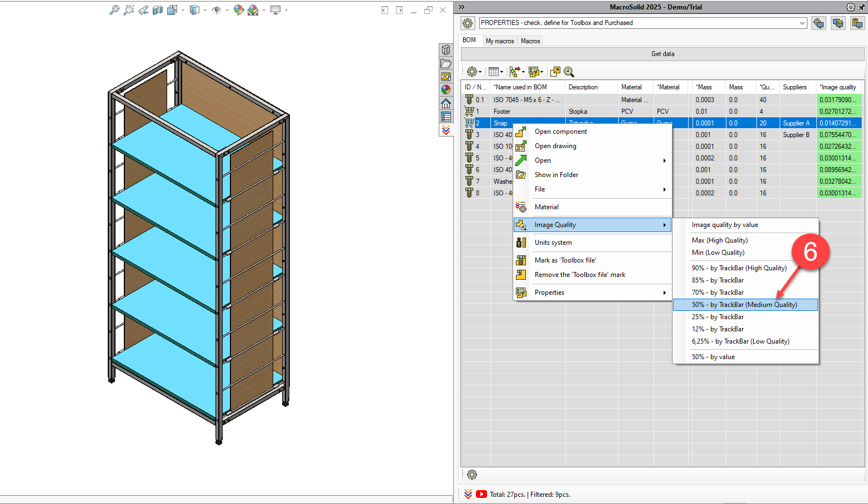Select Show in Folder menu entry
This screenshot has height=504, width=868.
pos(593,175)
